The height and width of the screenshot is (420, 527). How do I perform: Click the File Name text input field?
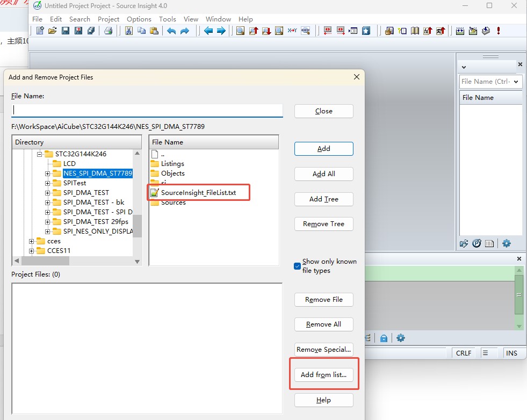147,110
